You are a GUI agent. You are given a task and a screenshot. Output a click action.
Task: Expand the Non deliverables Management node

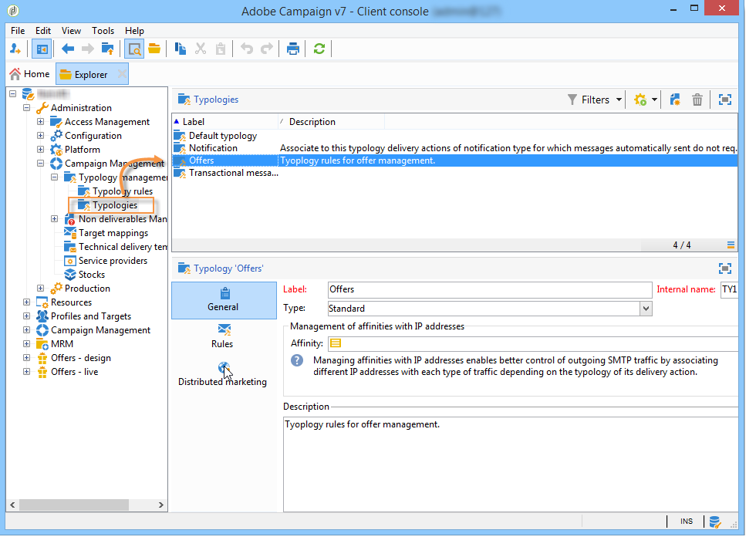55,219
